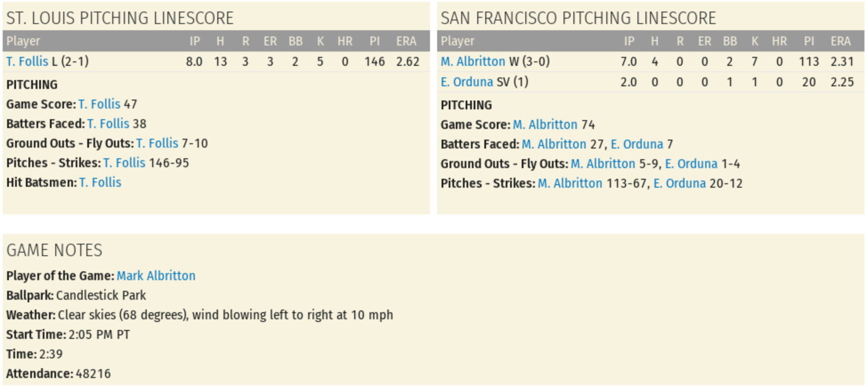The height and width of the screenshot is (386, 868).
Task: Open M. Albritton link in San Francisco linescore row
Action: point(473,61)
